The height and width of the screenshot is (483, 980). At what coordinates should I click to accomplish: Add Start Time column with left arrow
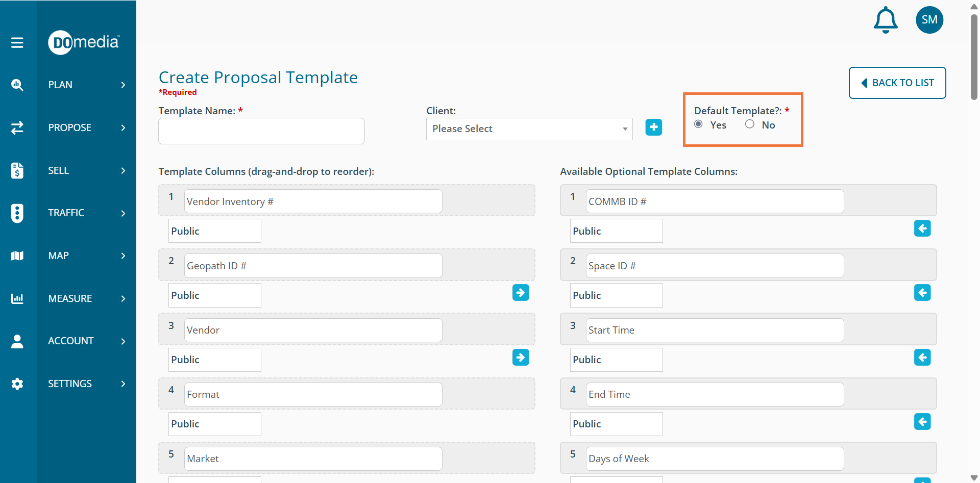coord(922,358)
